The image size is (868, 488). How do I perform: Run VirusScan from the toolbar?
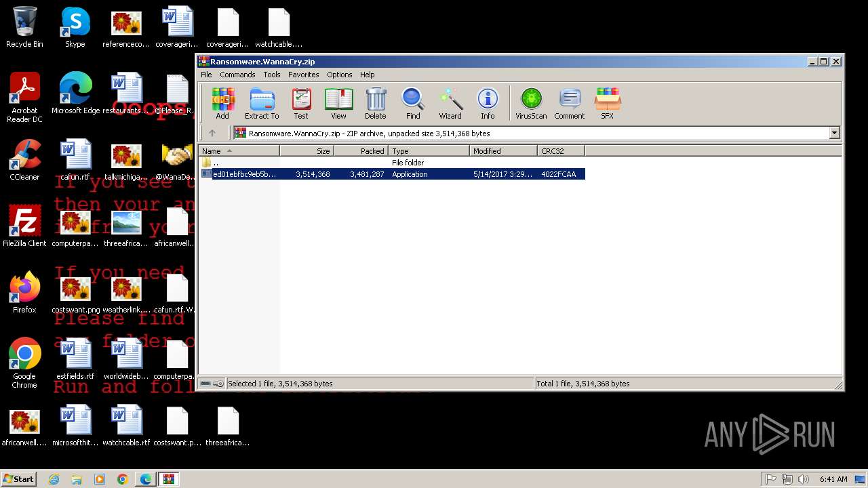531,104
